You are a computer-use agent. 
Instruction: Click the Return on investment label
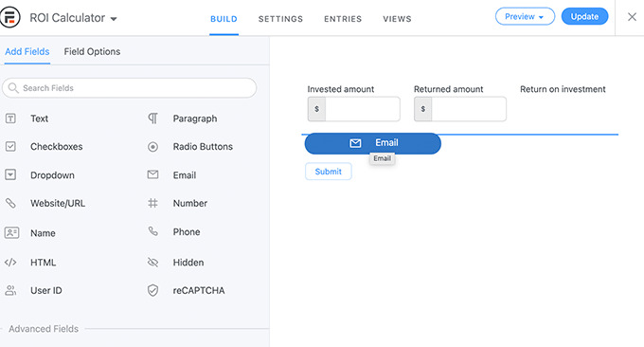point(563,89)
